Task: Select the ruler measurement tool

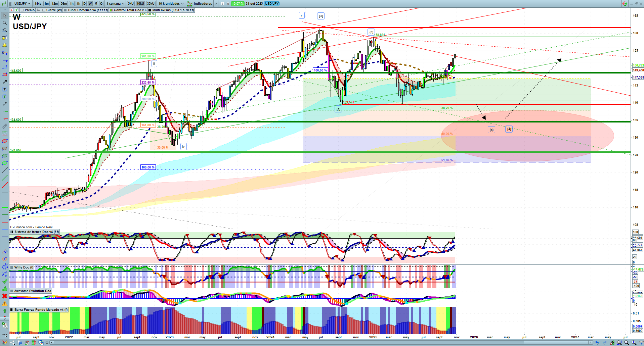Action: pyautogui.click(x=5, y=127)
